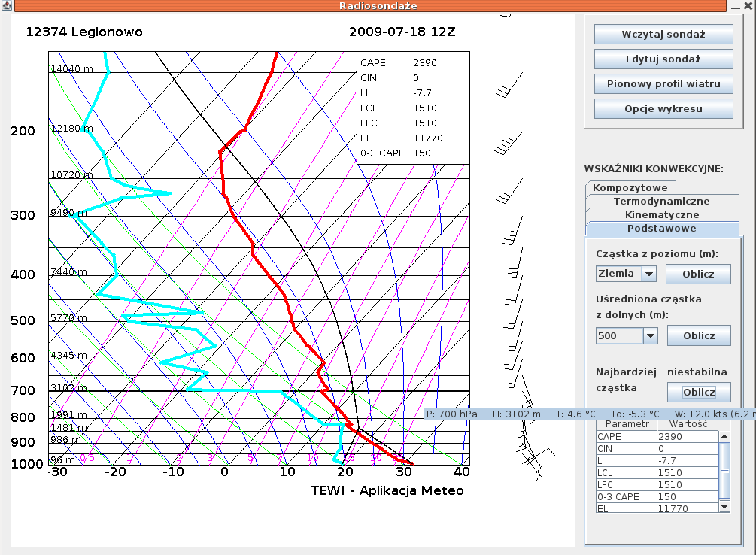This screenshot has height=555, width=756.
Task: Click the Parametr column header
Action: coord(627,424)
